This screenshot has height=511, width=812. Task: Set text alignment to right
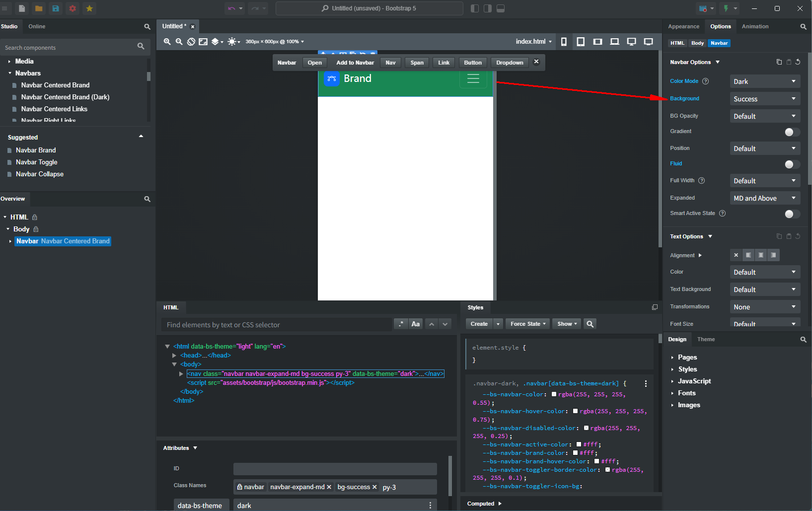tap(773, 255)
